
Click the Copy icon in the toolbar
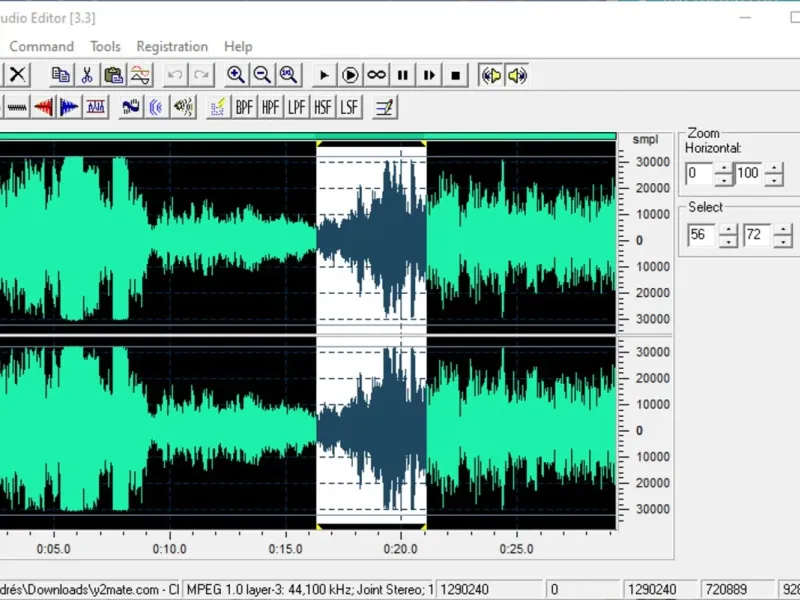click(x=61, y=75)
